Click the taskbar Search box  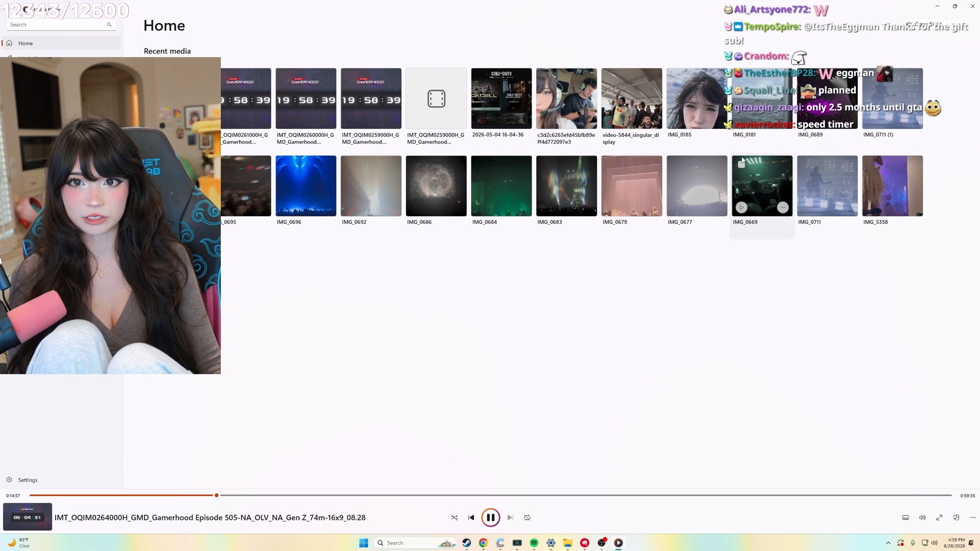click(x=415, y=543)
